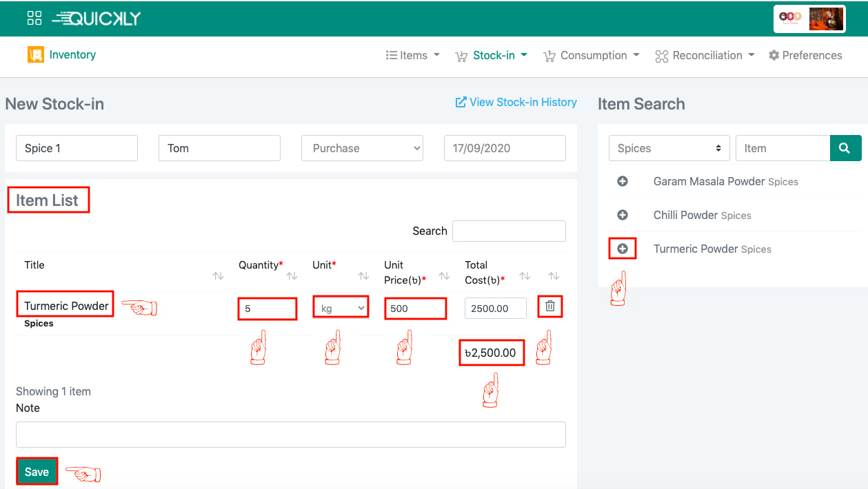Click the green search magnifier button
This screenshot has height=489, width=868.
pos(845,148)
